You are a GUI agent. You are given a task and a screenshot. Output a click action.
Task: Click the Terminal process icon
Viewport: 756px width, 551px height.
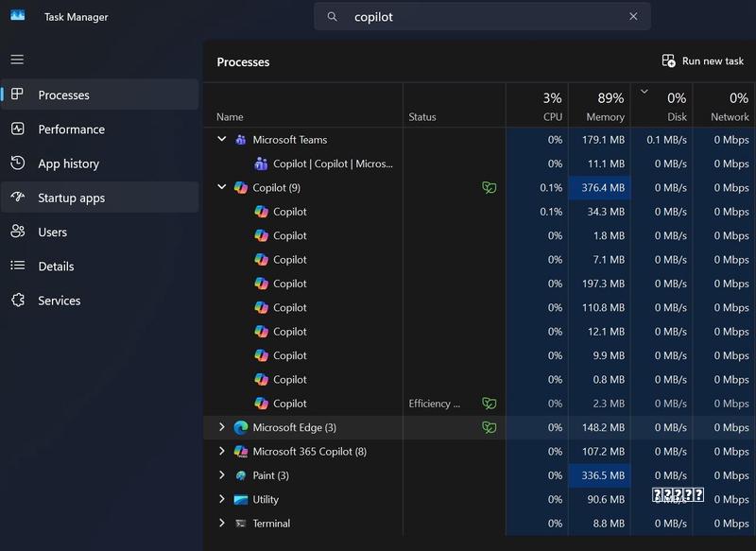point(241,524)
